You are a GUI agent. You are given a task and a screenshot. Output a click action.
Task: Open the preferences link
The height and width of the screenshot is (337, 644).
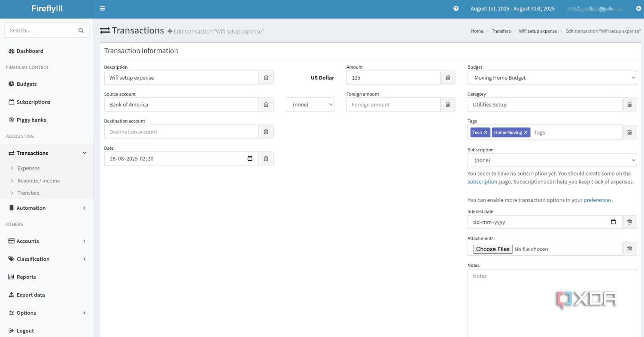click(x=598, y=200)
